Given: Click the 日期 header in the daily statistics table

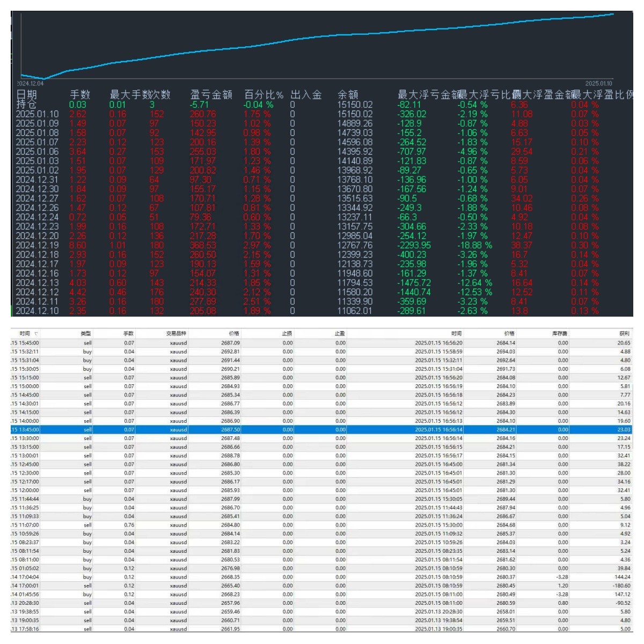Looking at the screenshot, I should pos(26,94).
